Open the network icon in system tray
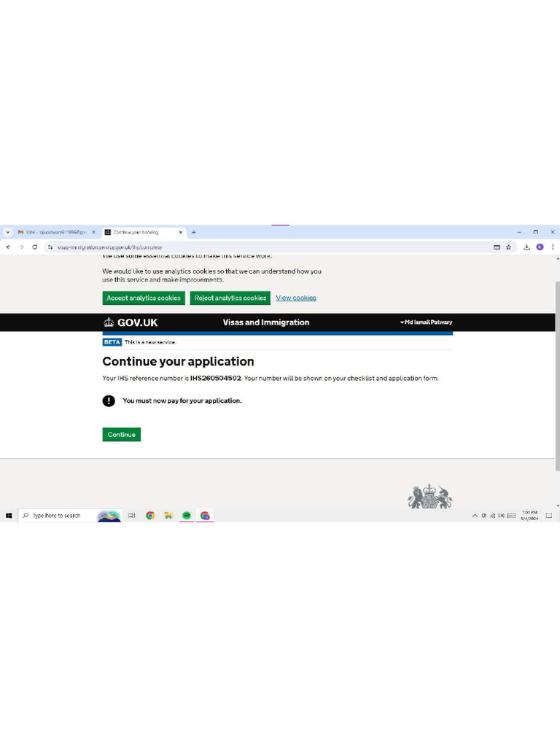Image resolution: width=560 pixels, height=747 pixels. pyautogui.click(x=492, y=516)
